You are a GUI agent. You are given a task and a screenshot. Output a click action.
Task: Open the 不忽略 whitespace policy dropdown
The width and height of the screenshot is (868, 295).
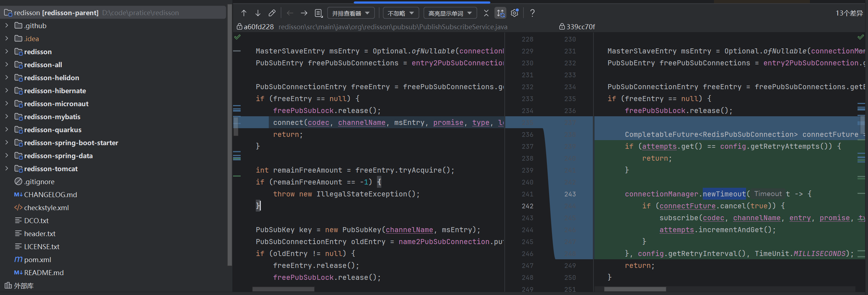pyautogui.click(x=401, y=13)
